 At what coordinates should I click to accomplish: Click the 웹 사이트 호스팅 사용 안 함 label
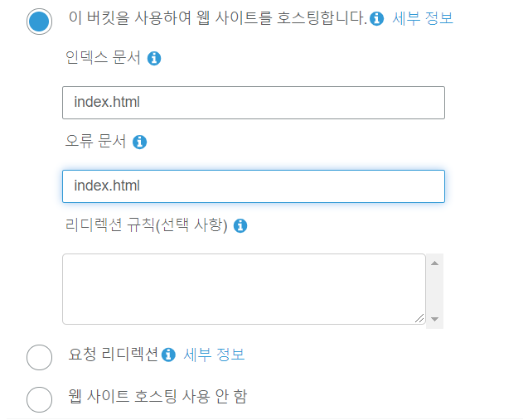[x=157, y=396]
